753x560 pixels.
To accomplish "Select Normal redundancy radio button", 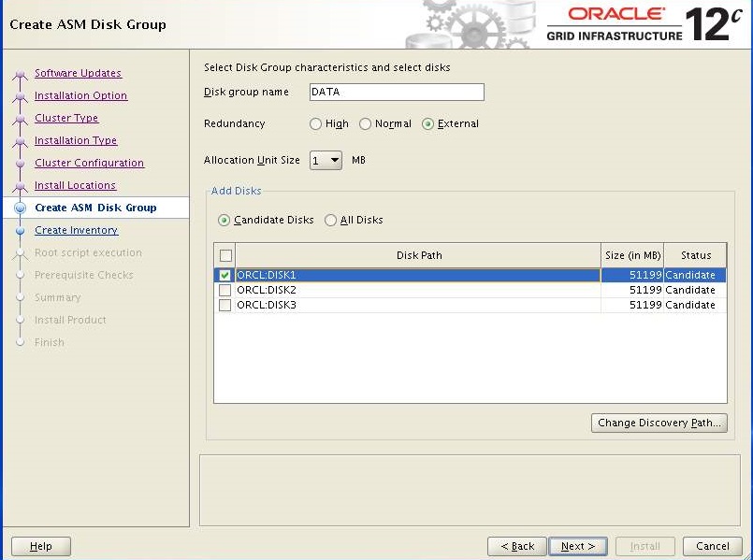I will (365, 123).
